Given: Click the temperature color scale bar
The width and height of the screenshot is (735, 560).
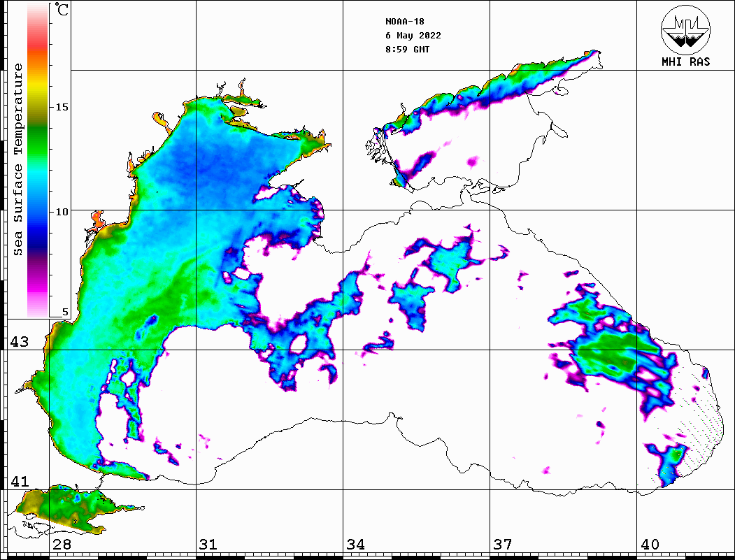Looking at the screenshot, I should (x=38, y=161).
